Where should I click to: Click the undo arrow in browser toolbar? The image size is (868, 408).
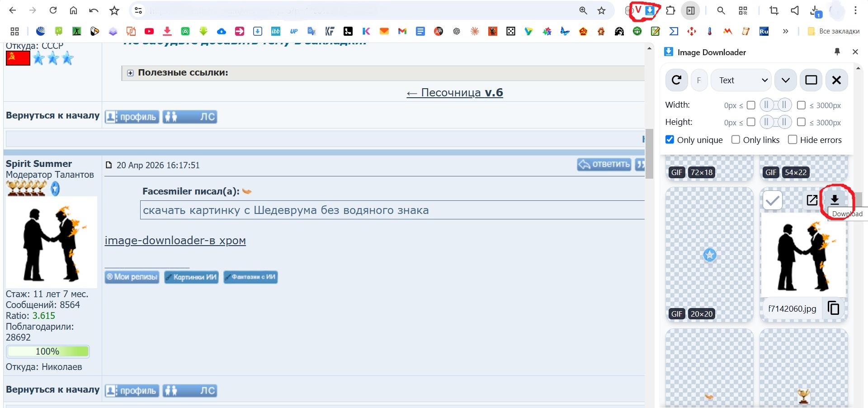pyautogui.click(x=94, y=10)
